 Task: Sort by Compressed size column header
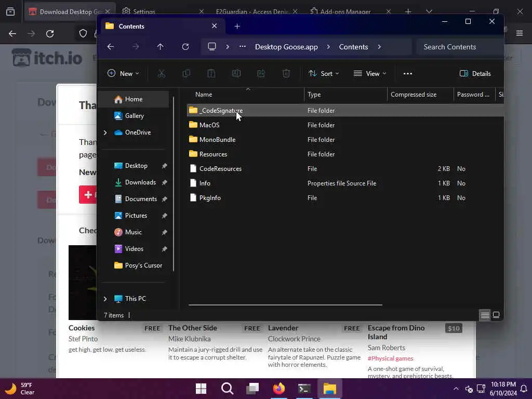[420, 95]
